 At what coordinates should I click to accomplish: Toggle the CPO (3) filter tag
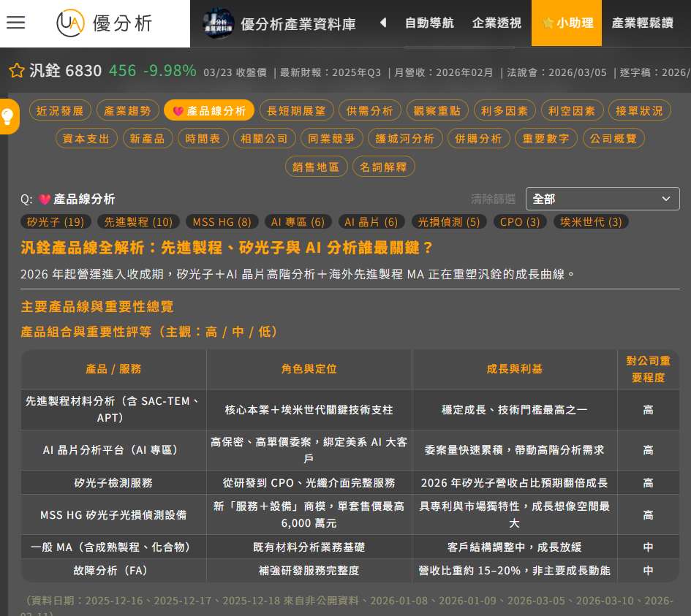(x=520, y=221)
